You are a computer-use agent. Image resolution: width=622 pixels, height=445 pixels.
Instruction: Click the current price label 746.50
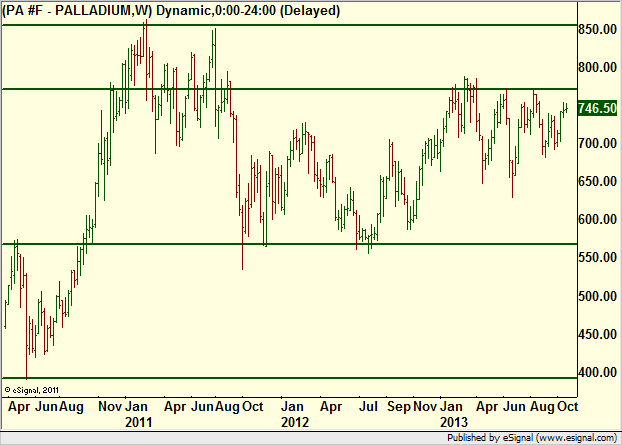point(597,108)
